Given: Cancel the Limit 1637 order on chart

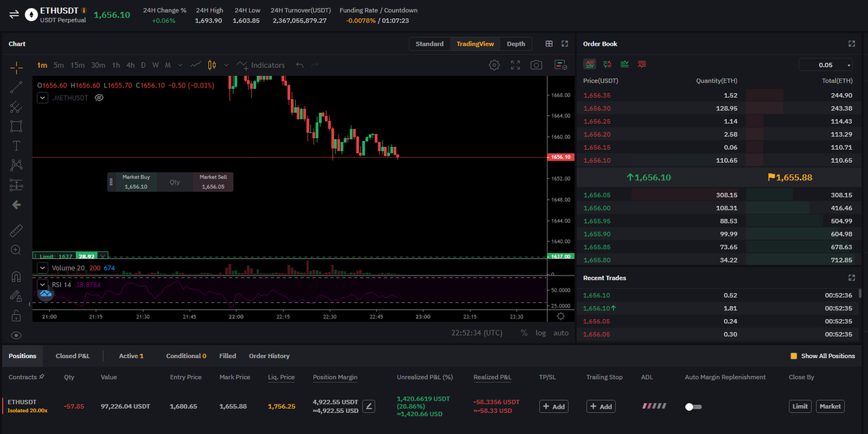Looking at the screenshot, I should coord(103,256).
